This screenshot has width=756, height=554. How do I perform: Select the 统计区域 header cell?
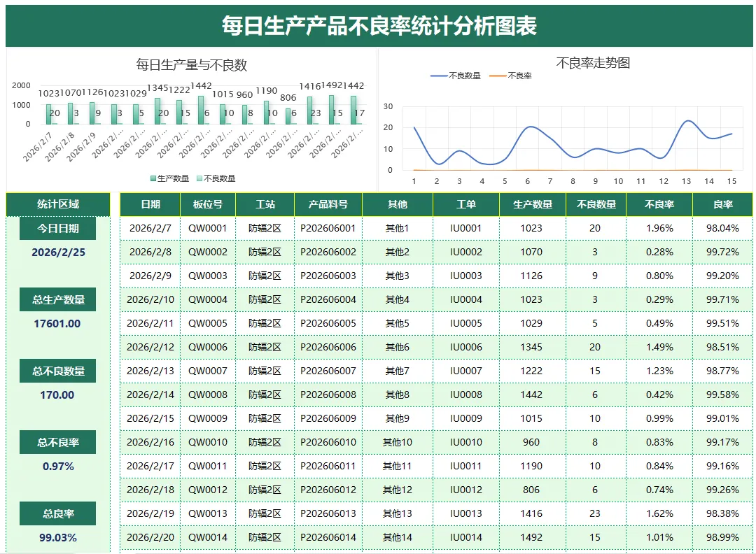pyautogui.click(x=58, y=204)
